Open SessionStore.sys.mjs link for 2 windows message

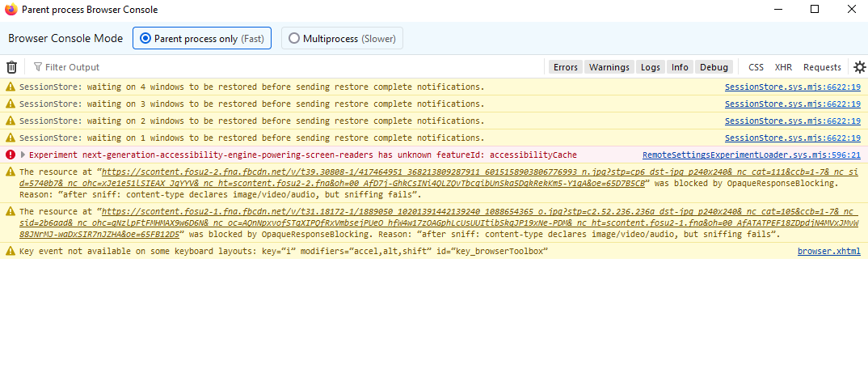[793, 121]
